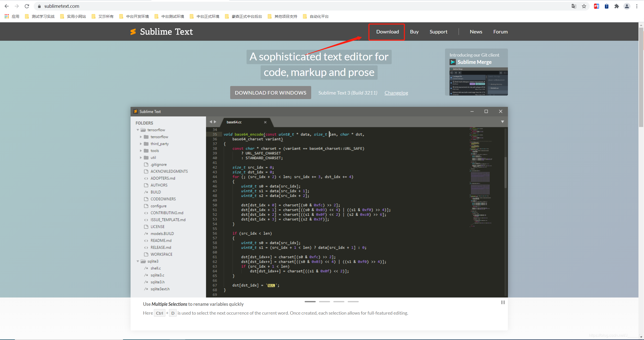Viewport: 644px width, 340px height.
Task: Go to the News page
Action: click(476, 32)
